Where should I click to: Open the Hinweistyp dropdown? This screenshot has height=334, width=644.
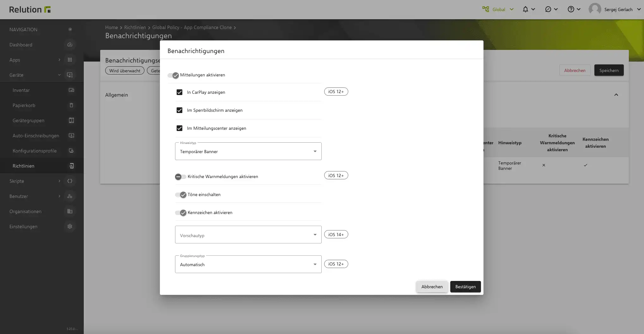(248, 151)
